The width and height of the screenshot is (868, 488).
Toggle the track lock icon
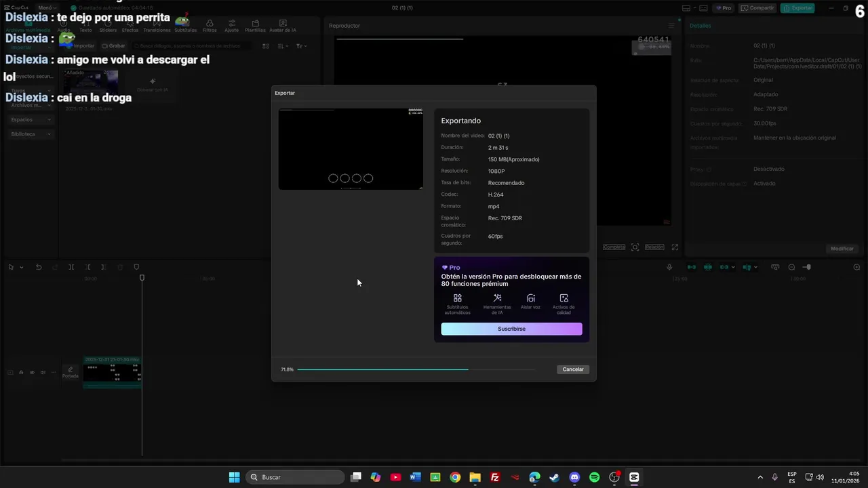(x=21, y=372)
